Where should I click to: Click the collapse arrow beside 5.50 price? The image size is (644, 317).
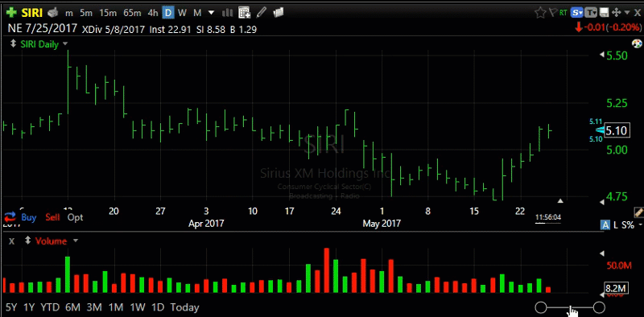[x=602, y=54]
